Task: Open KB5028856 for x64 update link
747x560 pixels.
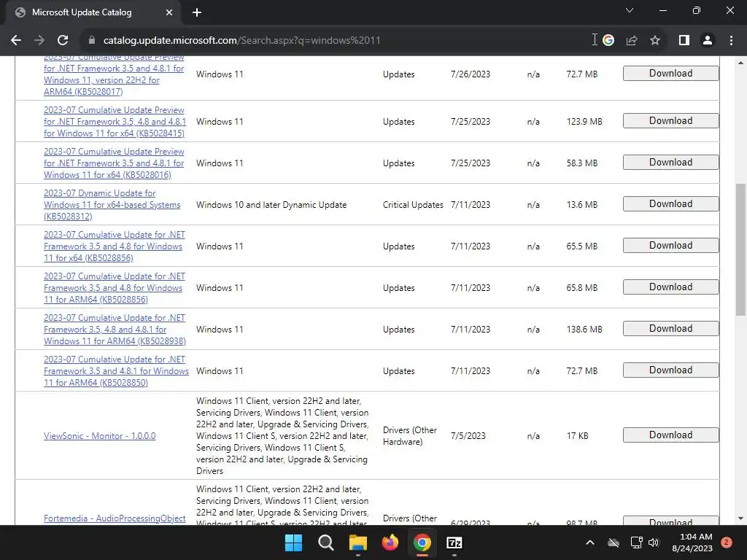Action: [x=115, y=246]
